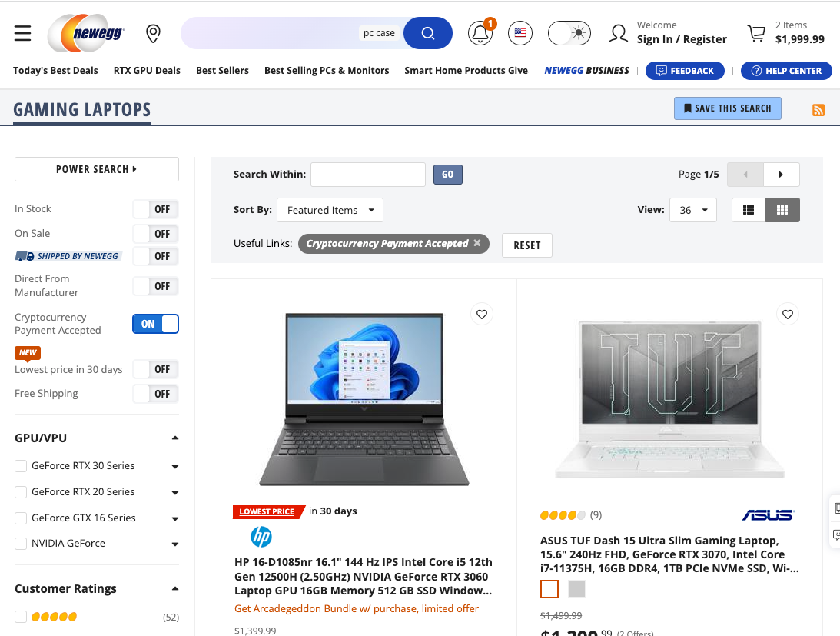840x636 pixels.
Task: Enable the In Stock filter
Action: click(x=155, y=209)
